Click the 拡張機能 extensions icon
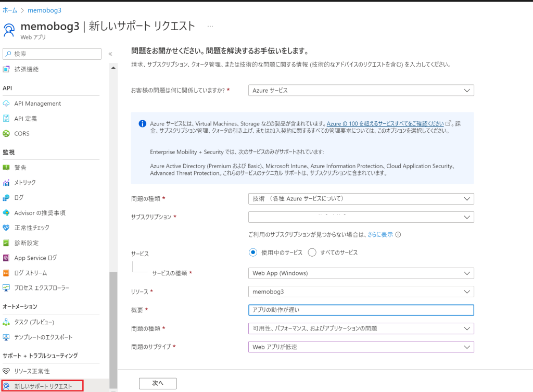 tap(6, 69)
